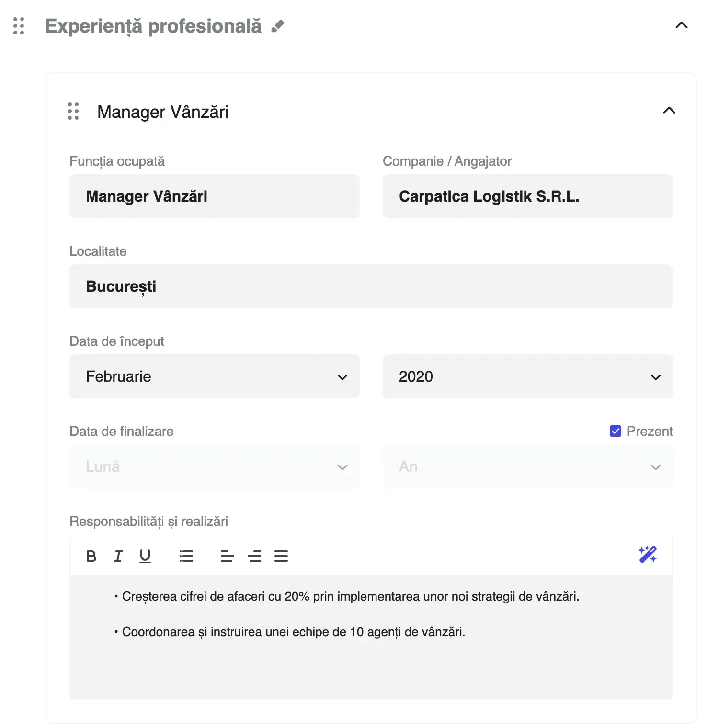707x728 pixels.
Task: Align text to the left
Action: click(x=227, y=556)
